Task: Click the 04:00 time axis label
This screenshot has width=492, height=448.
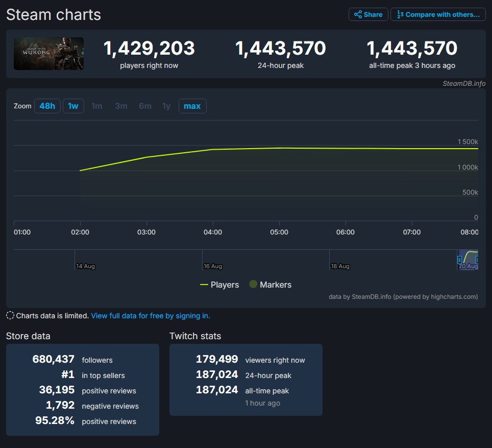Action: pyautogui.click(x=213, y=232)
